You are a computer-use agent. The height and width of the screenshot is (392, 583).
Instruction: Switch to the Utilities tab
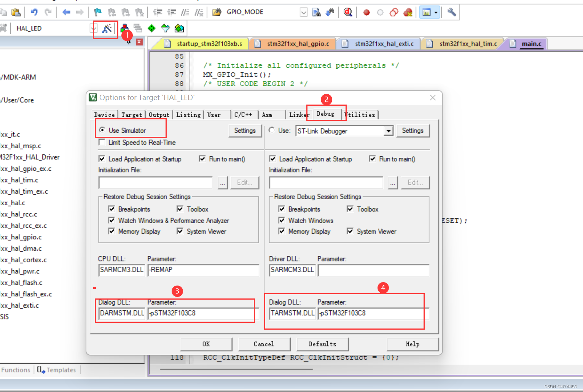coord(360,115)
